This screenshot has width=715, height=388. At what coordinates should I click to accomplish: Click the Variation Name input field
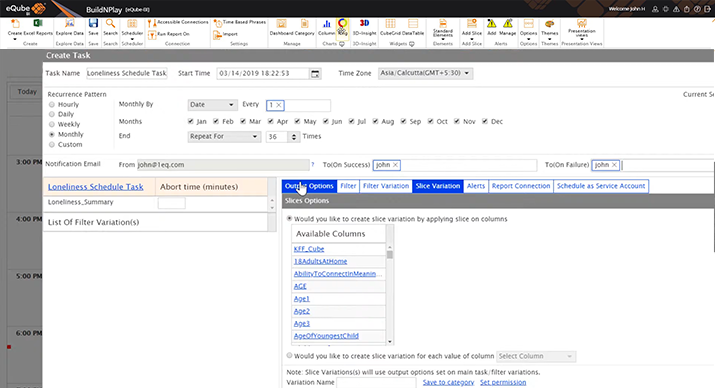[x=376, y=383]
